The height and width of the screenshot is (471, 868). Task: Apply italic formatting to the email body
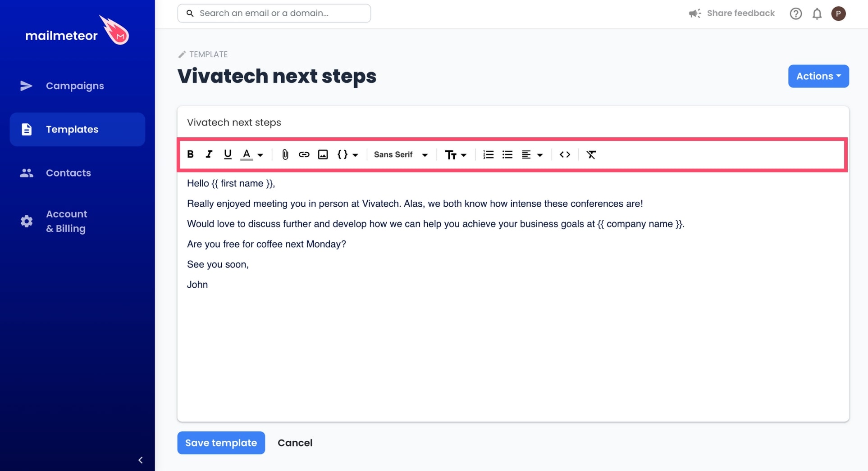(209, 154)
